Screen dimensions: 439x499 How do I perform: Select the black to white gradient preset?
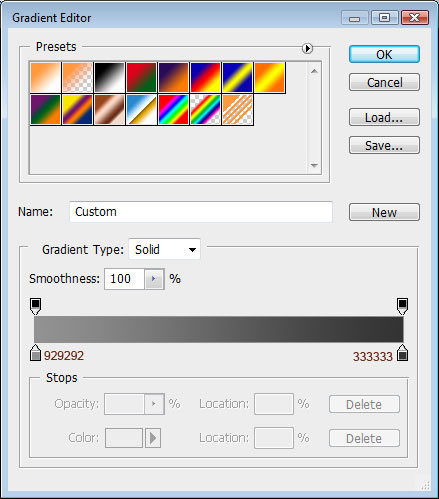click(x=109, y=77)
